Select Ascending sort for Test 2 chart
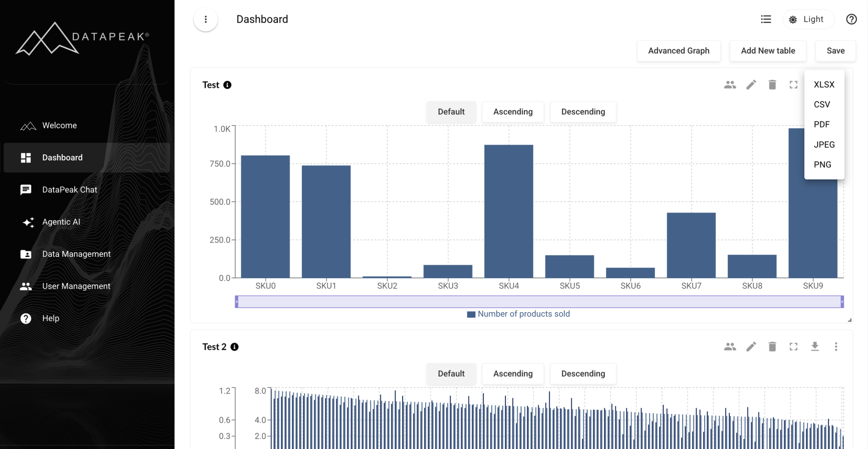The width and height of the screenshot is (868, 449). (513, 374)
